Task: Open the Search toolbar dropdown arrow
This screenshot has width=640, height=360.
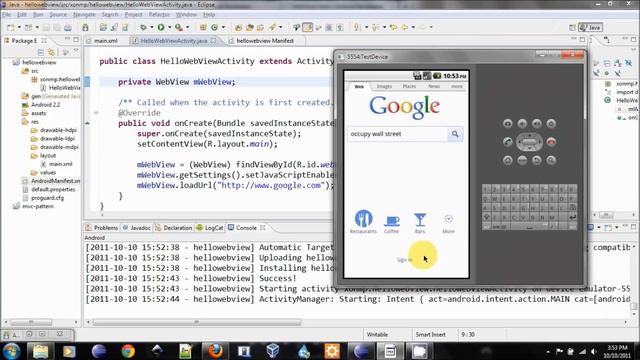Action: tap(280, 27)
